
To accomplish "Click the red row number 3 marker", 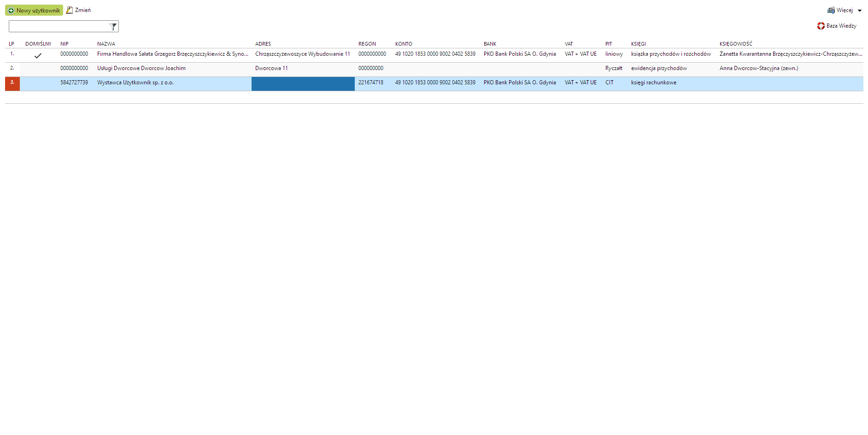I will [x=12, y=83].
